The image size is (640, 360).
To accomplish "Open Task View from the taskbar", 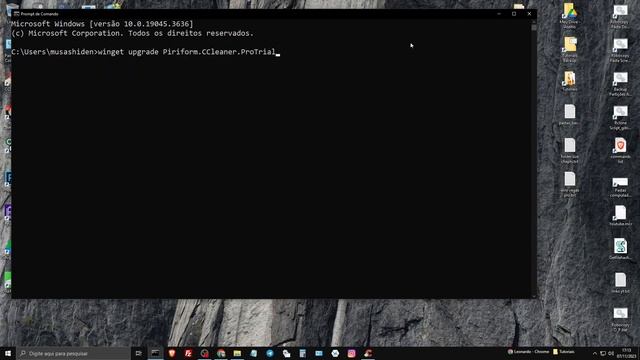I will 138,353.
